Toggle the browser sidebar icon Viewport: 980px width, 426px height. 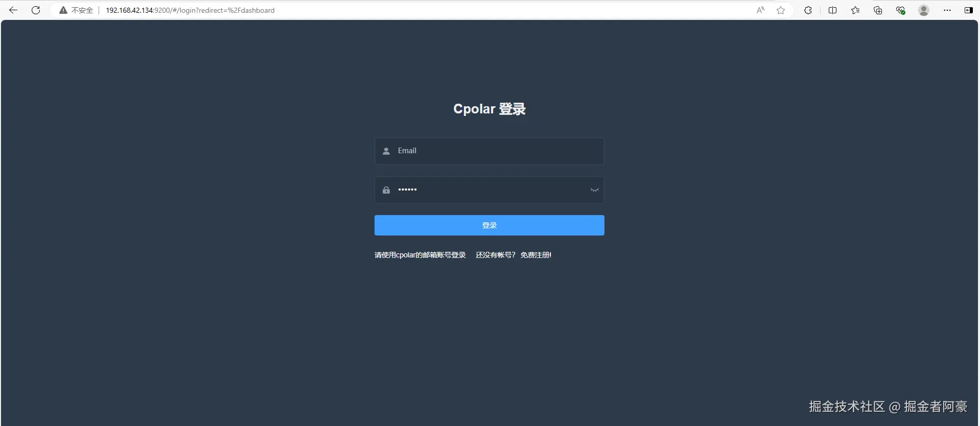[968, 10]
